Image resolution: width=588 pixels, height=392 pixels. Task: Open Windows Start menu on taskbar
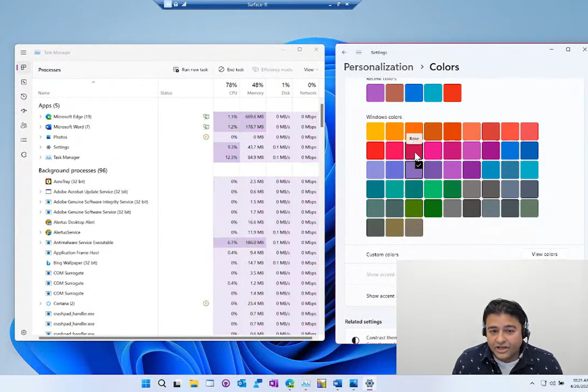146,383
